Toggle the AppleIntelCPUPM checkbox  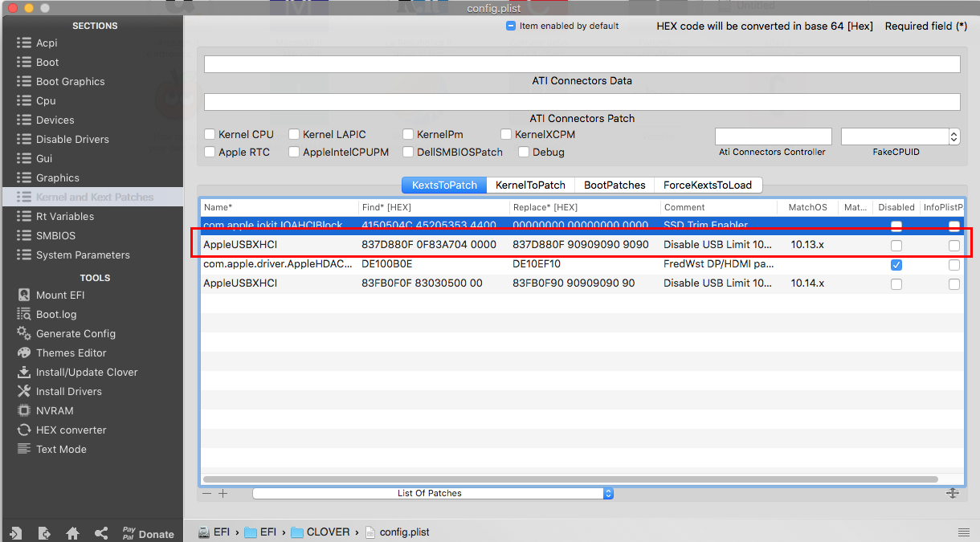(294, 152)
